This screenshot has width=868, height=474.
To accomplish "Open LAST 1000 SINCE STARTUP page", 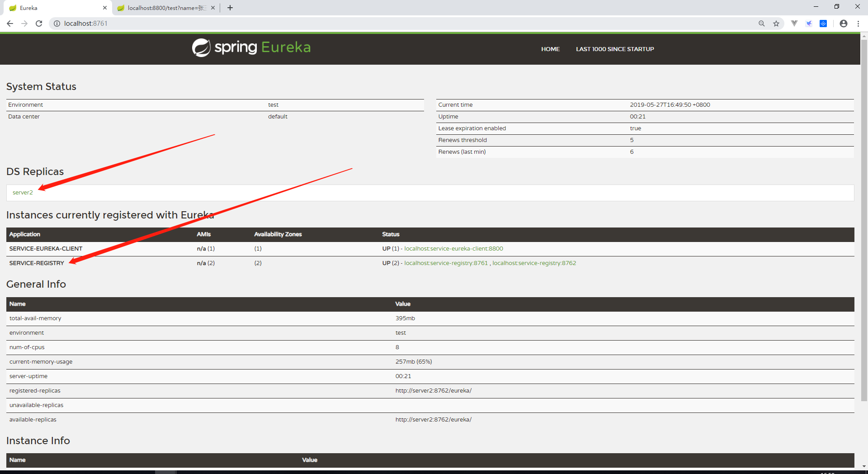I will pos(615,49).
